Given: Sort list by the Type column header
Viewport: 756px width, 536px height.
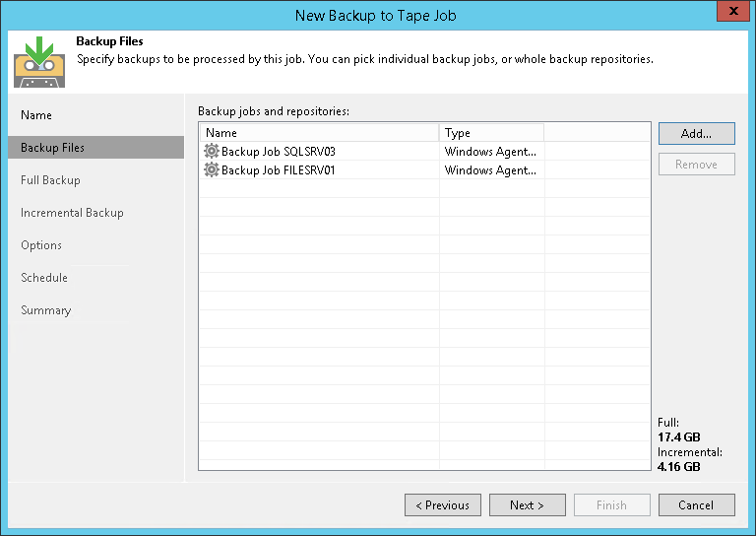Looking at the screenshot, I should coord(490,133).
